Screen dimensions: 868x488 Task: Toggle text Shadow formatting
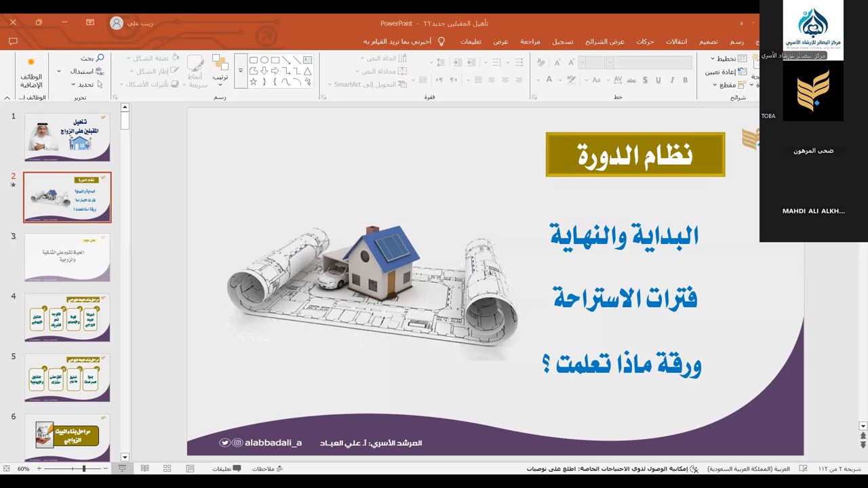(644, 80)
